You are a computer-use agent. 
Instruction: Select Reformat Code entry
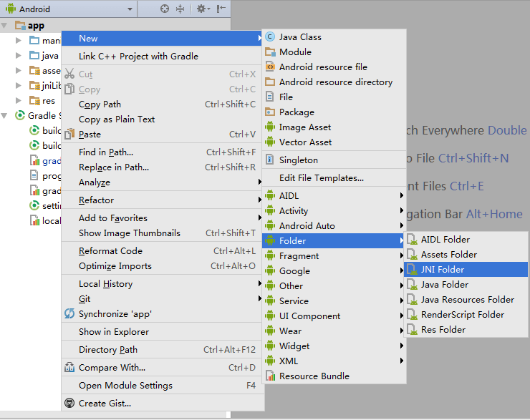point(163,251)
